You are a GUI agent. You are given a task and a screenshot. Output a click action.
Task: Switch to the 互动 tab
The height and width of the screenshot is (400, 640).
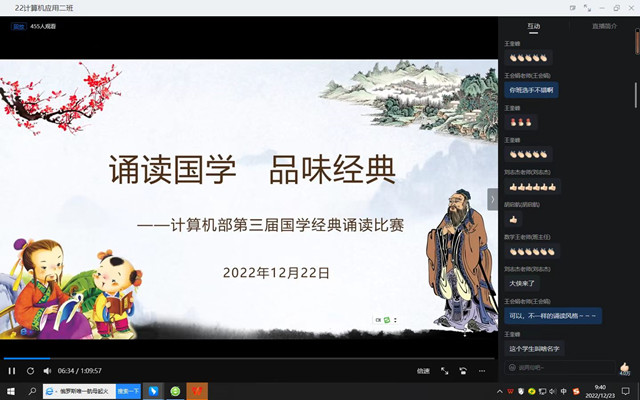(x=534, y=26)
